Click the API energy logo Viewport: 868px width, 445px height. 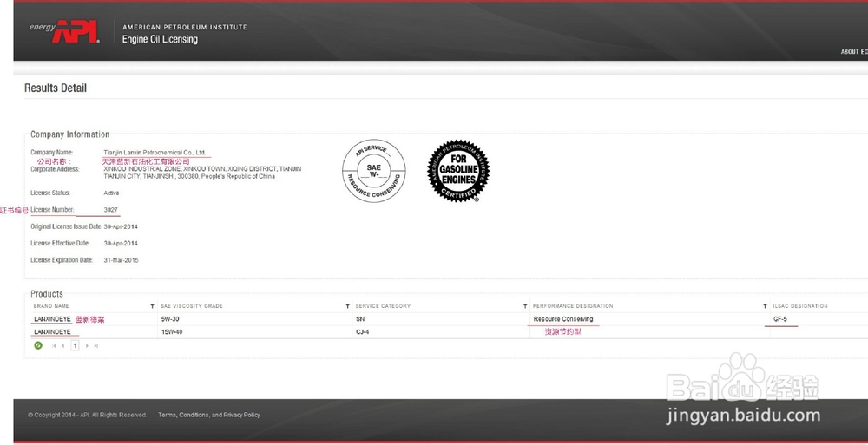point(64,31)
